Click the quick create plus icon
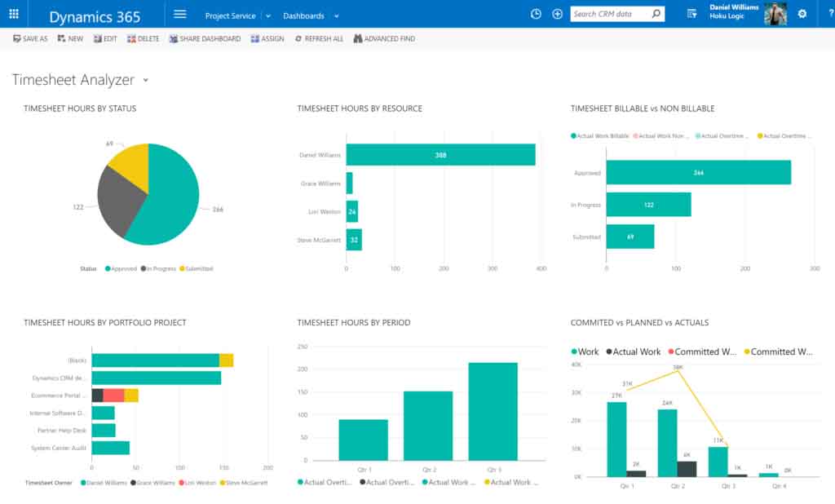The image size is (835, 504). pyautogui.click(x=558, y=14)
